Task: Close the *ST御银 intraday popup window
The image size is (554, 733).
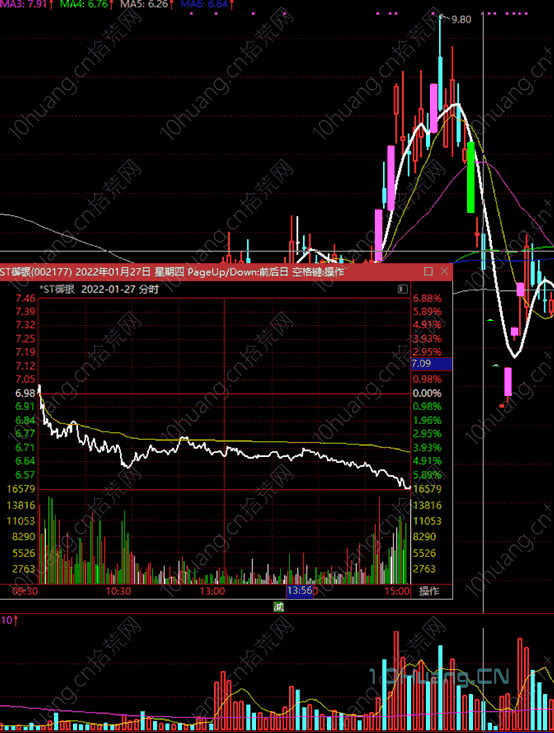Action: [x=444, y=271]
